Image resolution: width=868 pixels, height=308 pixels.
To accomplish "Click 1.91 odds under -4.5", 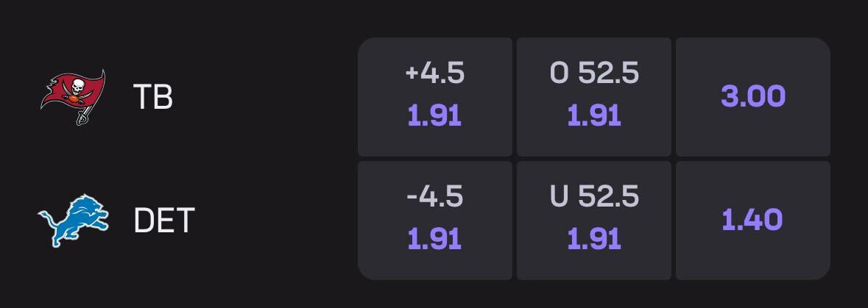I will (435, 239).
